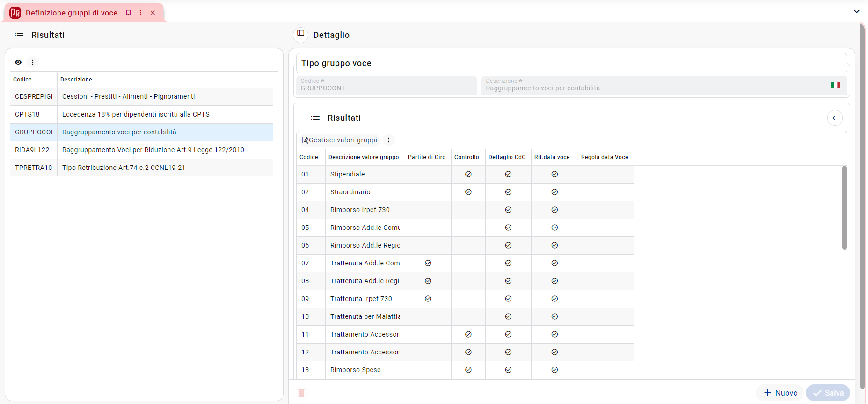Click the Regola data Voce column header
Image resolution: width=868 pixels, height=404 pixels.
605,157
